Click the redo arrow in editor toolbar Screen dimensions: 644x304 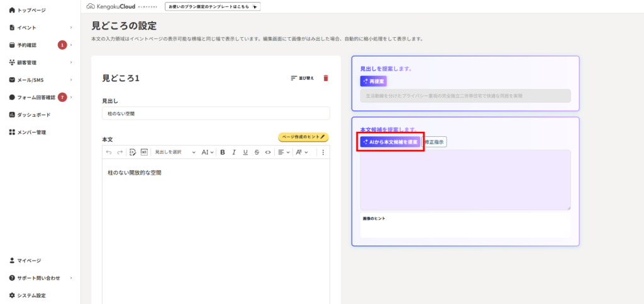pos(119,152)
